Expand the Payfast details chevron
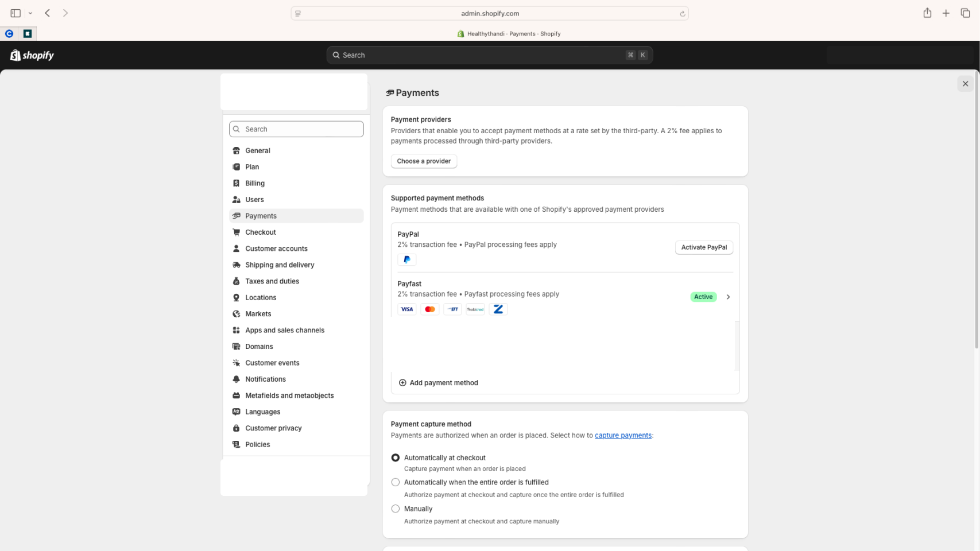The width and height of the screenshot is (980, 551). [x=728, y=297]
